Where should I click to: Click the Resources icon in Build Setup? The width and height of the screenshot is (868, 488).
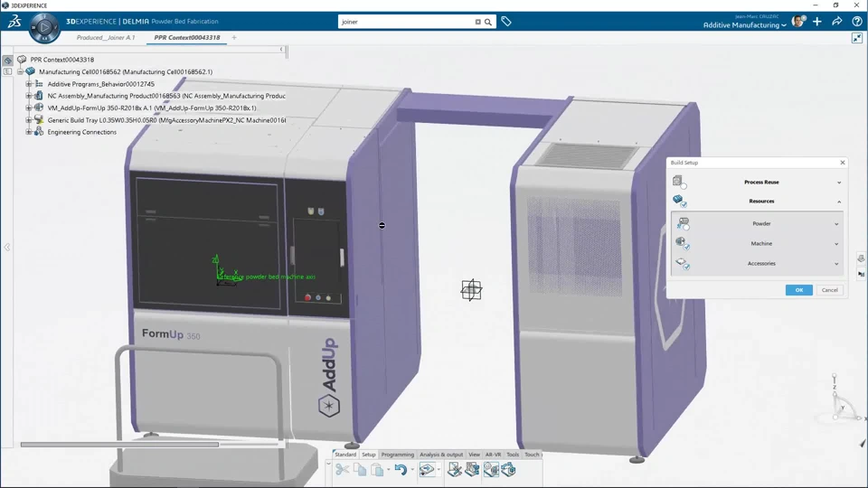tap(679, 201)
